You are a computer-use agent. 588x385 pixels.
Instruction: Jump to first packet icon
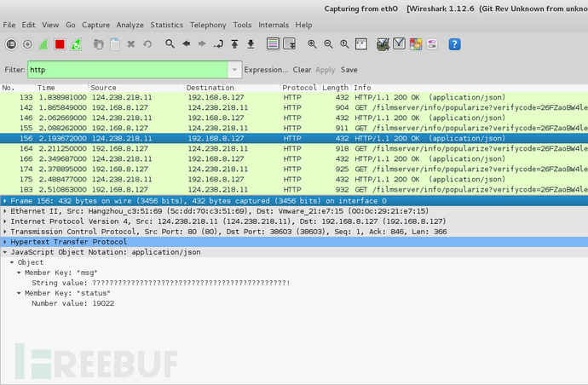[x=234, y=44]
